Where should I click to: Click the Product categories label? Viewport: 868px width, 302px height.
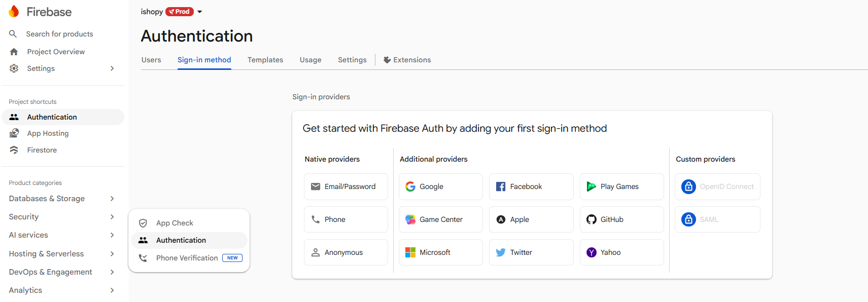point(35,183)
